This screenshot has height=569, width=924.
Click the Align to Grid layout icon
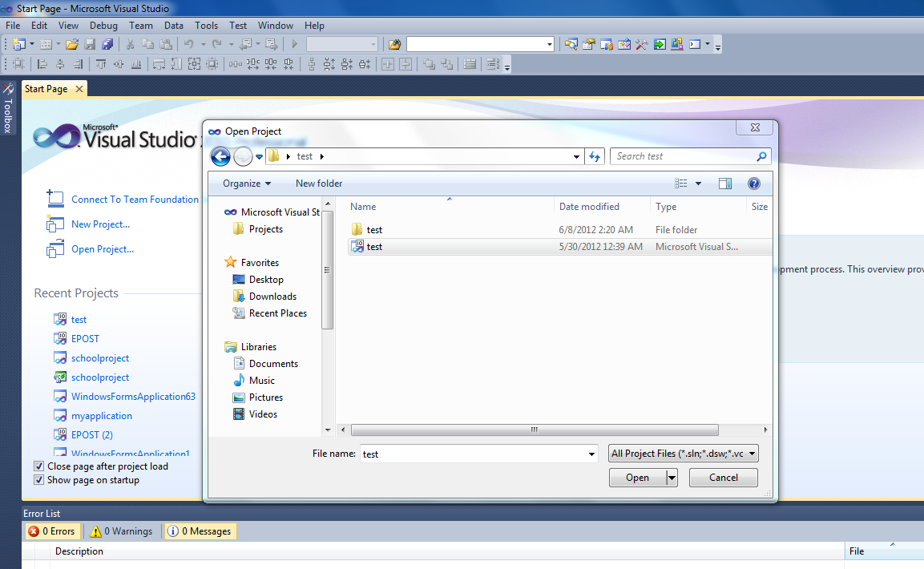coord(19,64)
